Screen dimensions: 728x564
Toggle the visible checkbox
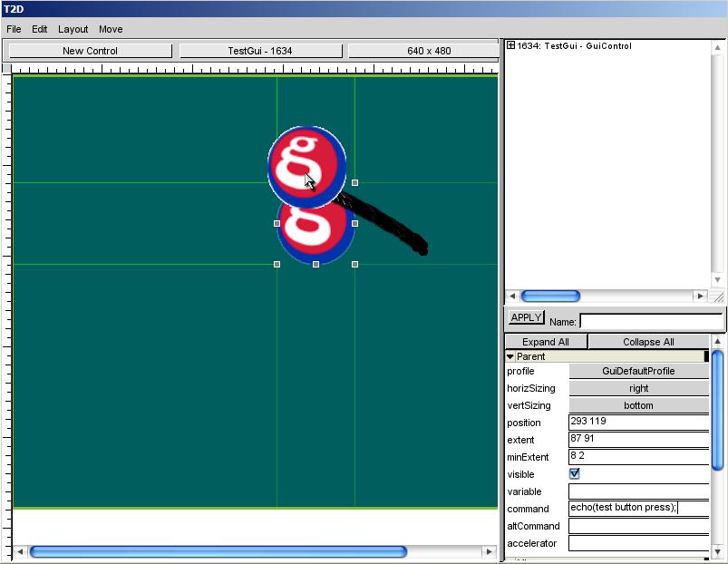[574, 473]
